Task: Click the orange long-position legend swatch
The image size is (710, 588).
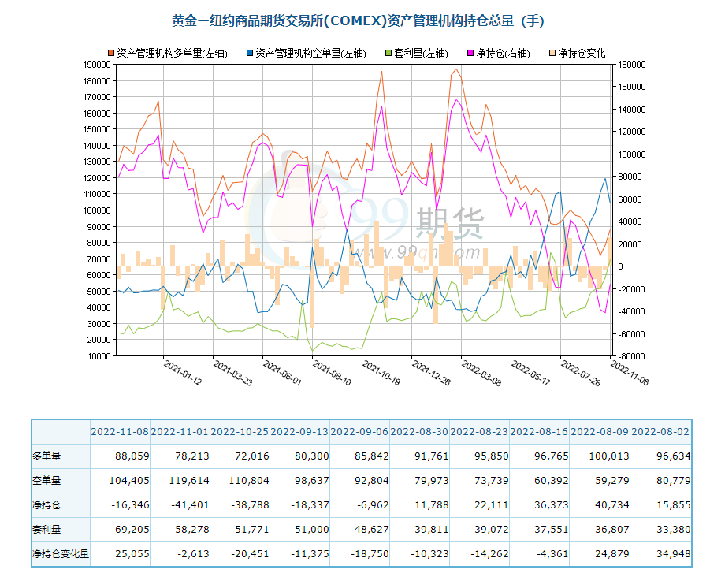Action: point(111,53)
